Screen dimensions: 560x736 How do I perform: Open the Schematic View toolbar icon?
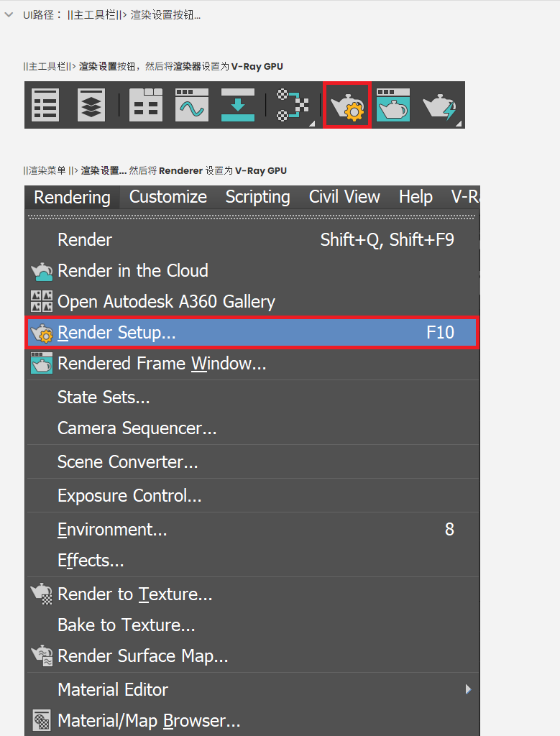pyautogui.click(x=294, y=105)
